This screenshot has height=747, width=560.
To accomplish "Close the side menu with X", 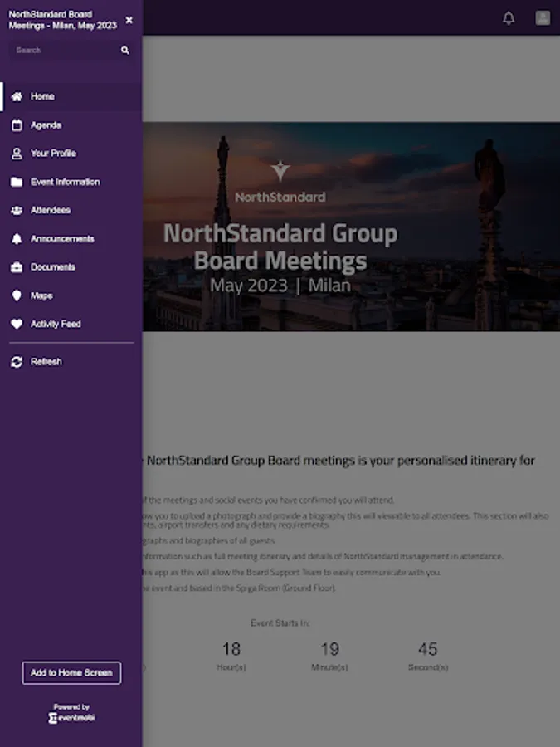I will pos(129,20).
